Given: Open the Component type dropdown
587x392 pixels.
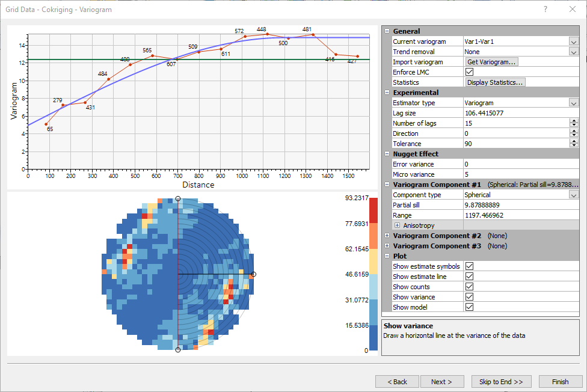Looking at the screenshot, I should [574, 195].
